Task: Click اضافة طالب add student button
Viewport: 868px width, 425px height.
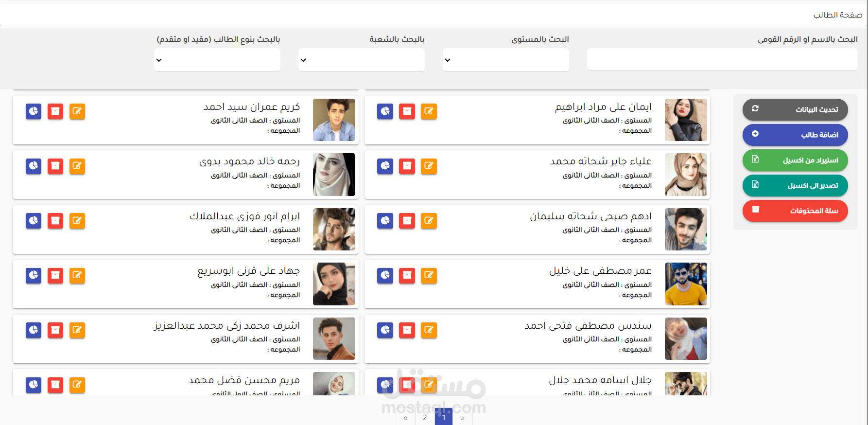Action: click(795, 135)
